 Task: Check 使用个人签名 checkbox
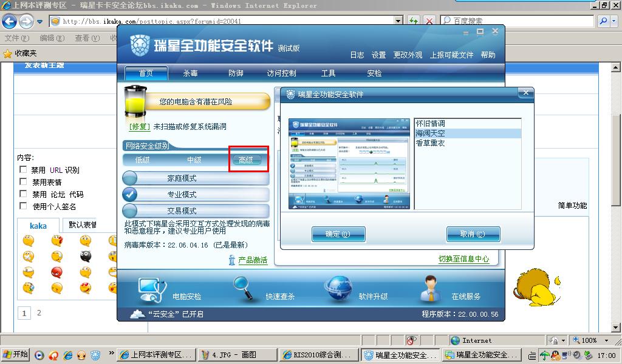coord(24,206)
